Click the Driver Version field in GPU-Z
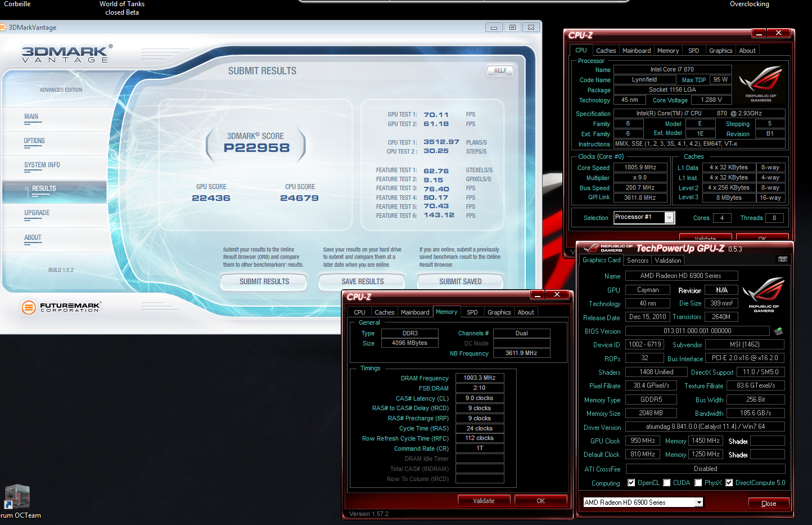Image resolution: width=812 pixels, height=525 pixels. point(705,427)
